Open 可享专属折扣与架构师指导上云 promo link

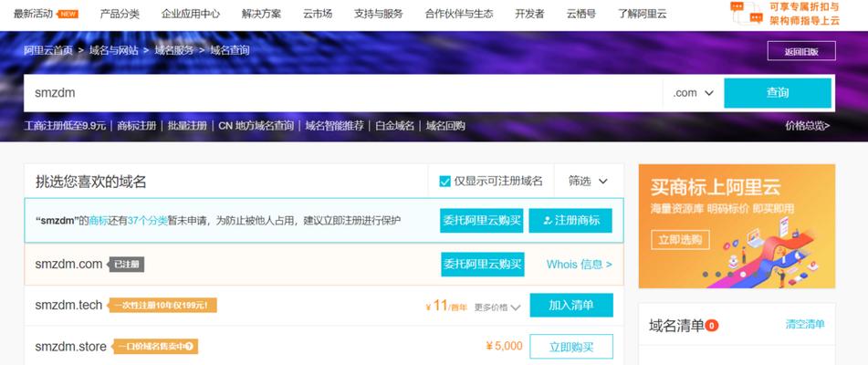point(804,14)
